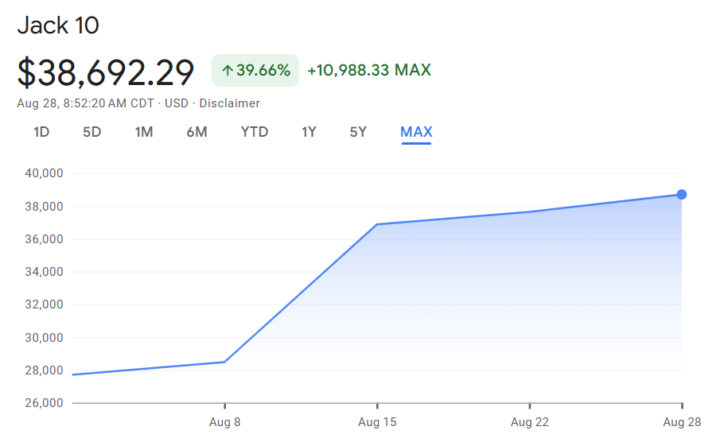
Task: Click the blue endpoint dot on the chart
Action: pos(681,195)
